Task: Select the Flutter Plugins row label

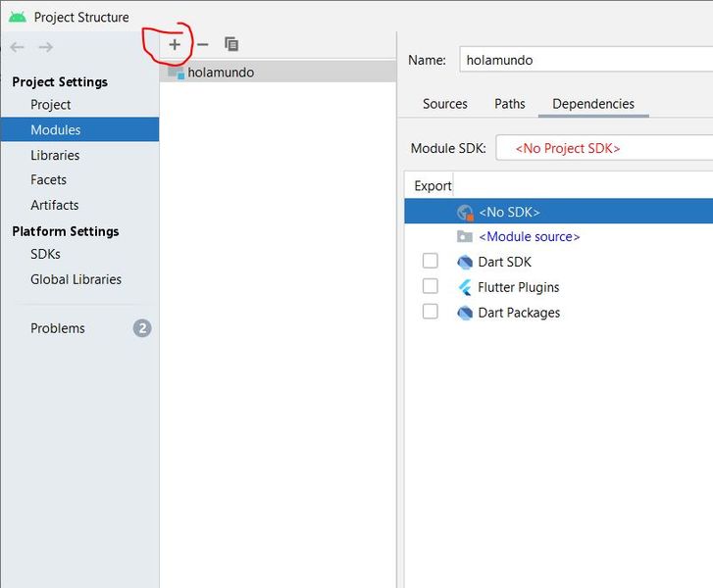Action: 519,288
